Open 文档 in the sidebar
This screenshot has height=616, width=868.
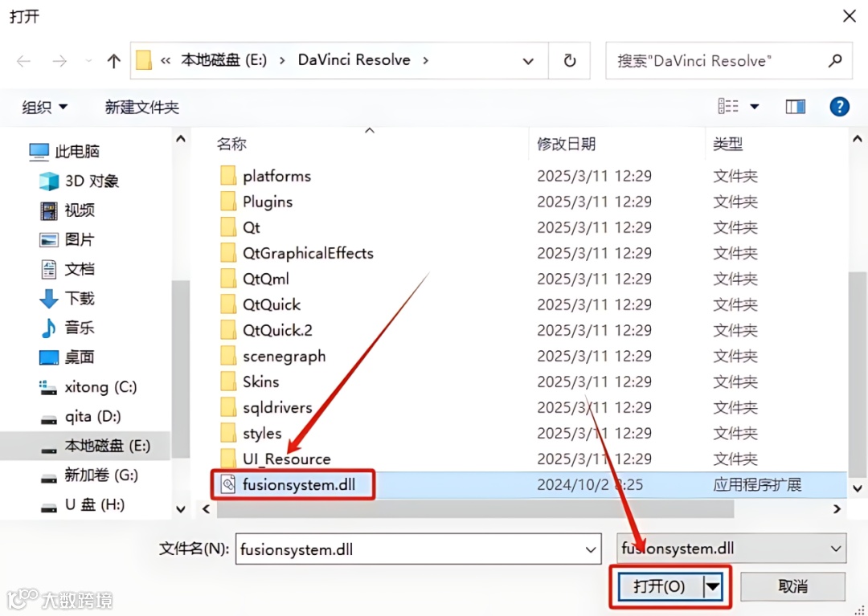tap(67, 269)
